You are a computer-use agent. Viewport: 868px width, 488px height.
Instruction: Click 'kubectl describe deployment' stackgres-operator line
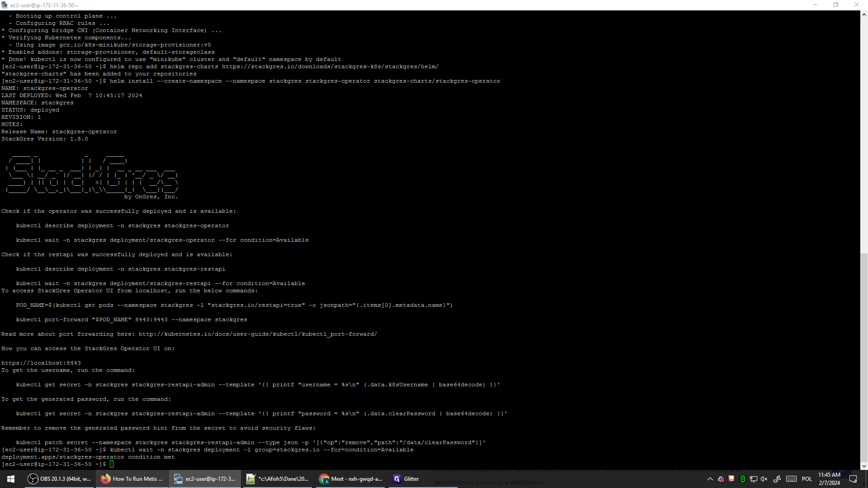click(x=123, y=225)
